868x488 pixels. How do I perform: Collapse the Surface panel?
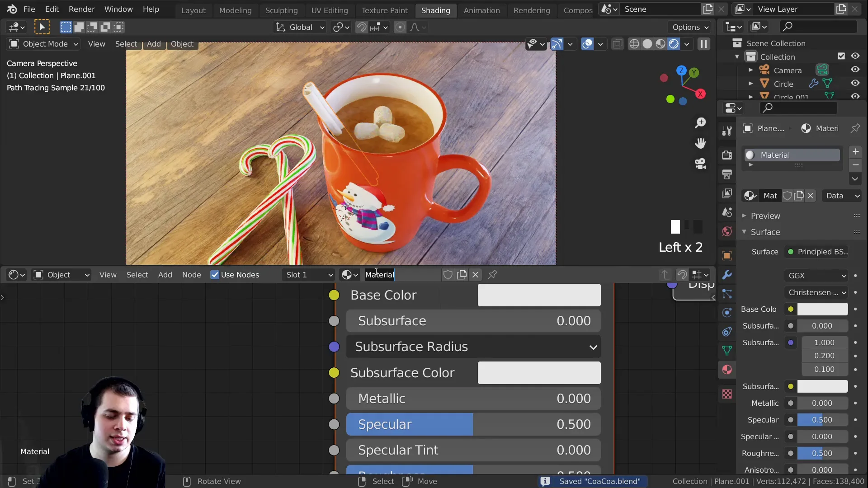(x=744, y=232)
